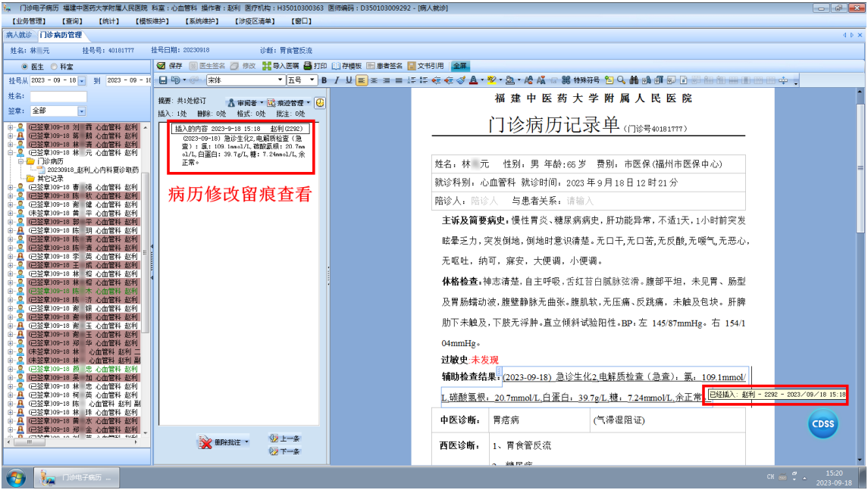This screenshot has width=868, height=490.
Task: Open the 窗口 menu
Action: 302,21
